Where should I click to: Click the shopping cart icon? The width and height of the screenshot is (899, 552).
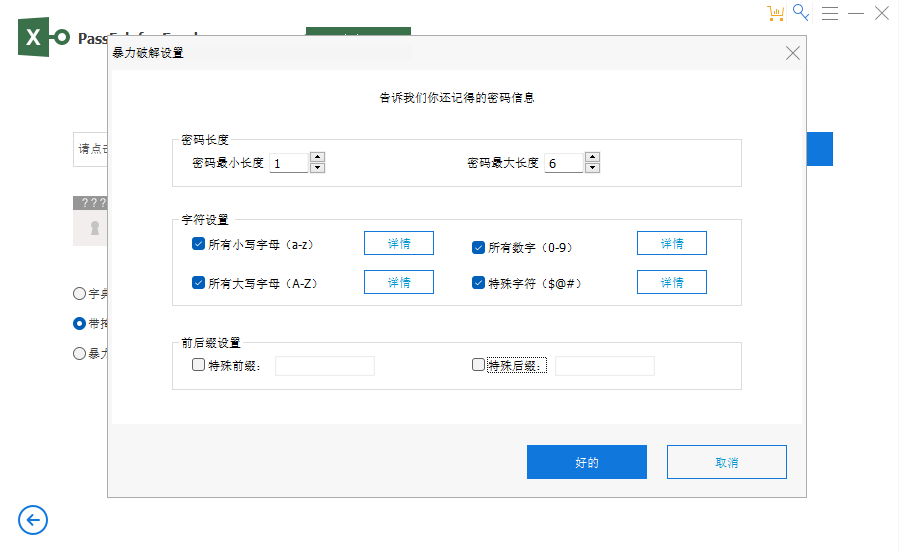point(775,13)
